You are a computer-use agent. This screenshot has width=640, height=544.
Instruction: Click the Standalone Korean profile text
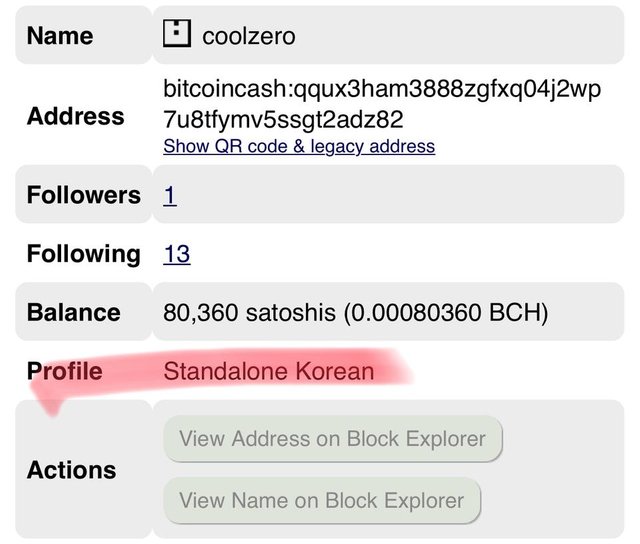point(269,371)
